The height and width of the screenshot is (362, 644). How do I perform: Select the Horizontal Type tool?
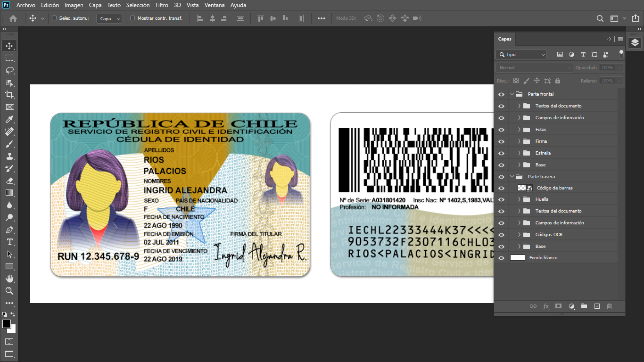[9, 242]
